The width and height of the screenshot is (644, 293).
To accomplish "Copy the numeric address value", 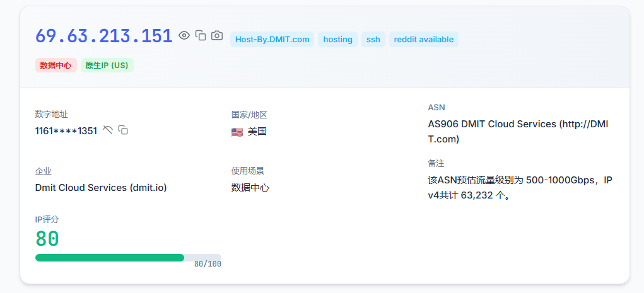I will 124,130.
